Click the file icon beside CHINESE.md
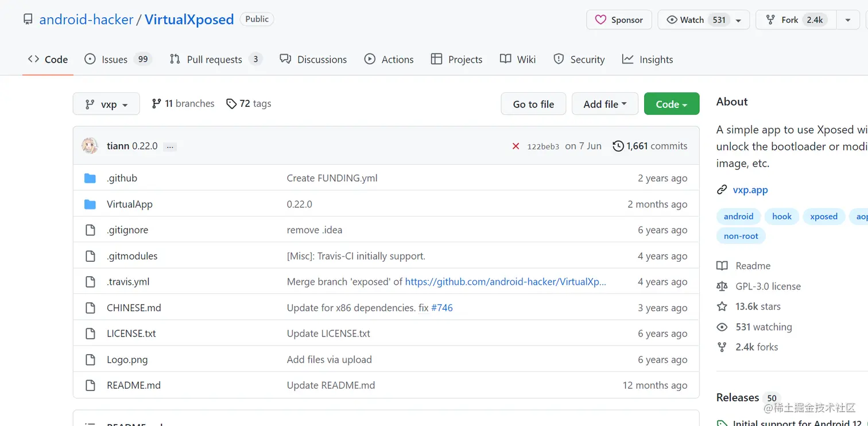The height and width of the screenshot is (426, 868). pos(90,308)
